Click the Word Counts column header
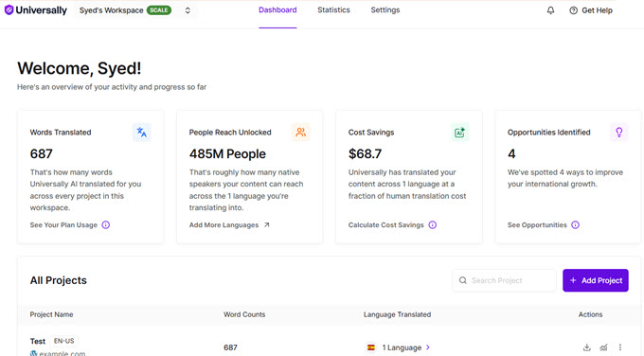644x356 pixels. [244, 314]
